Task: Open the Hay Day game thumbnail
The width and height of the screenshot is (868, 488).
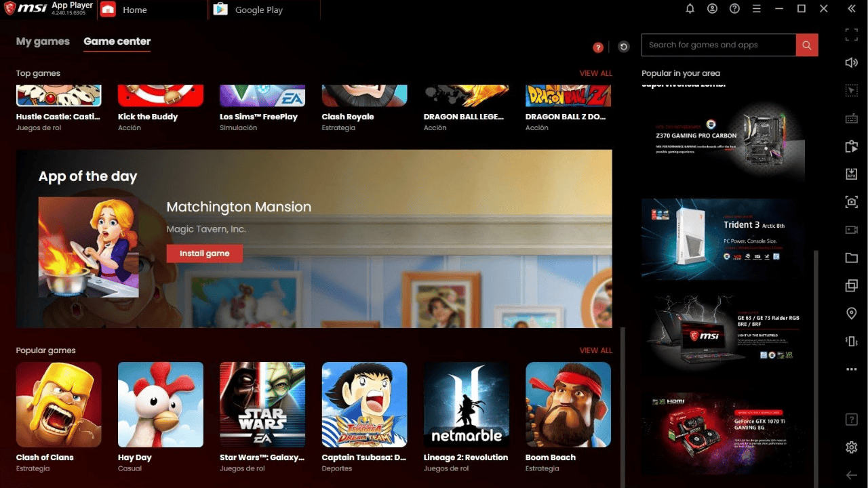Action: point(161,405)
